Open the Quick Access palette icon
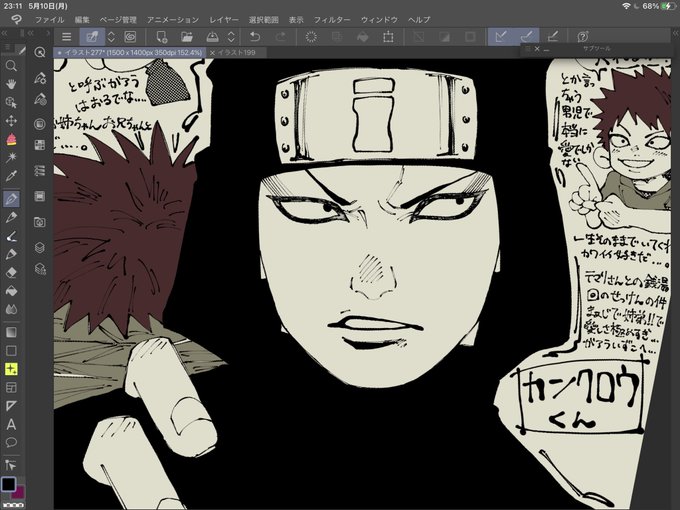Viewport: 680px width, 510px height. (40, 52)
